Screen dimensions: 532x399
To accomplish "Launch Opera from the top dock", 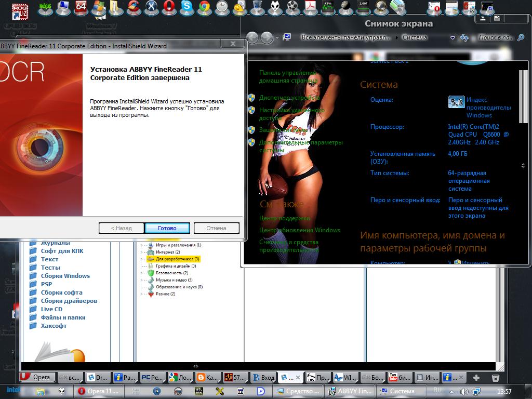I will click(169, 7).
